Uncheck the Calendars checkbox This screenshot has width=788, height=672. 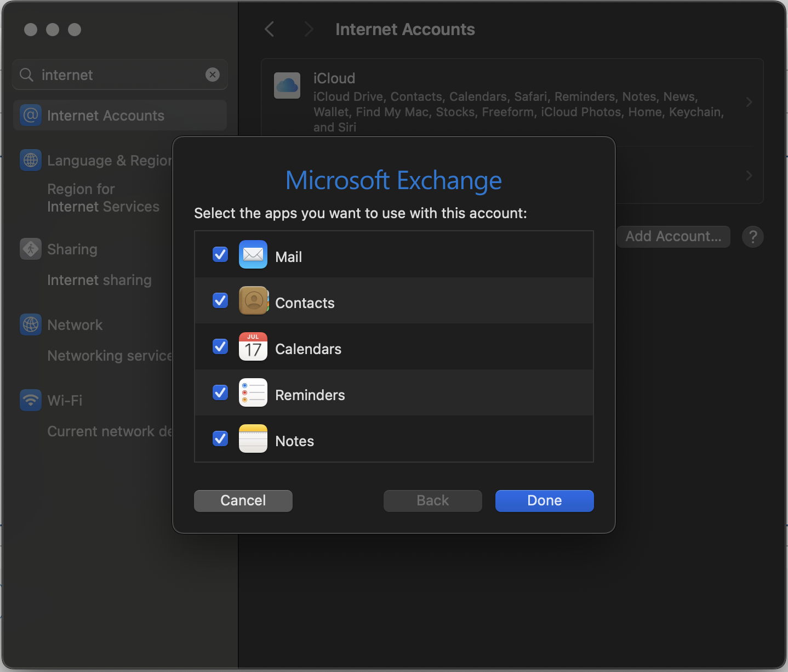[220, 346]
